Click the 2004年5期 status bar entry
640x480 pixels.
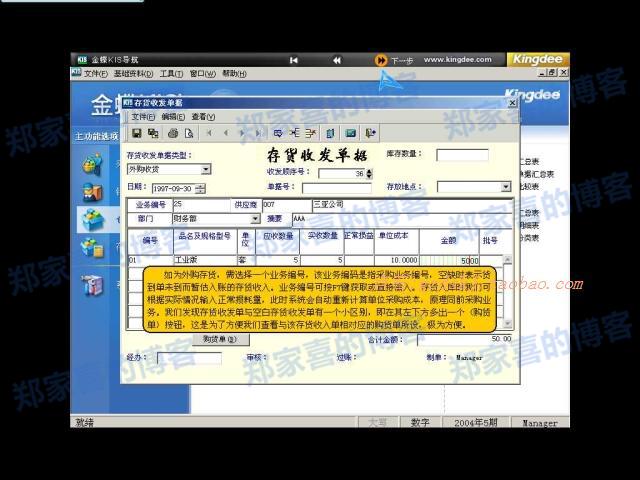[x=476, y=423]
